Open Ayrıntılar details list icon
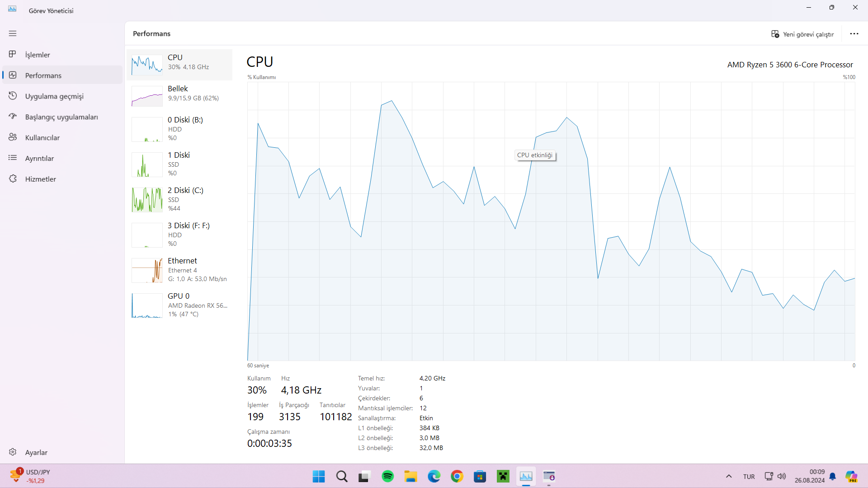 pos(13,158)
